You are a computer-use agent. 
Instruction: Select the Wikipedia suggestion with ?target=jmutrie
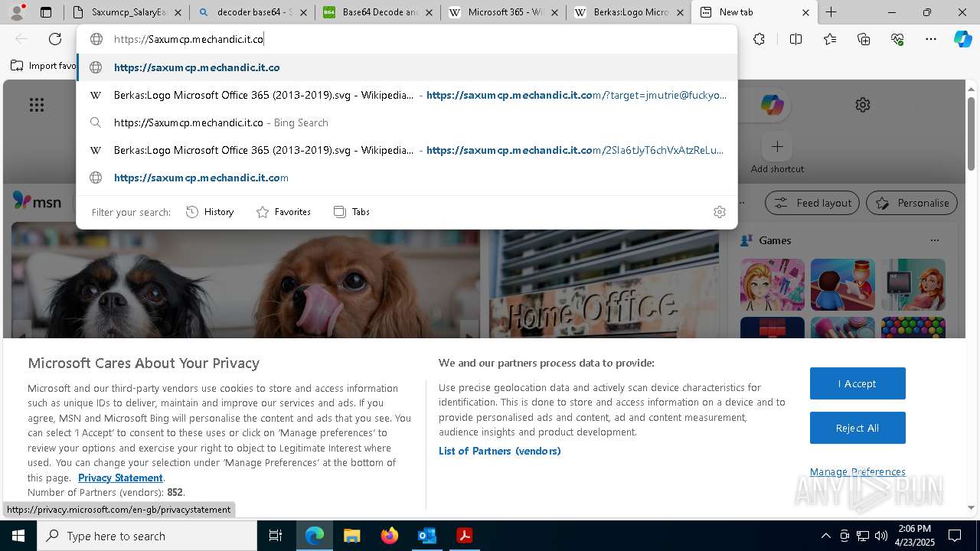407,95
